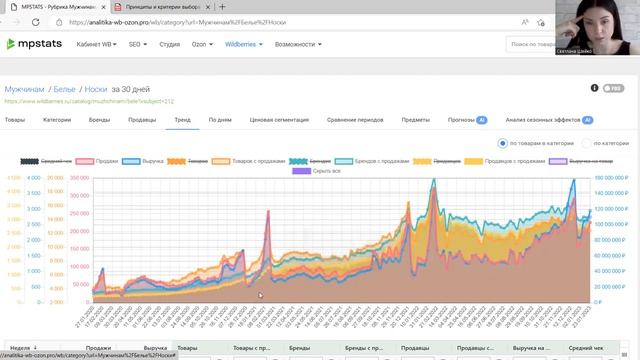Click the Продажи legend color swatch

point(84,161)
